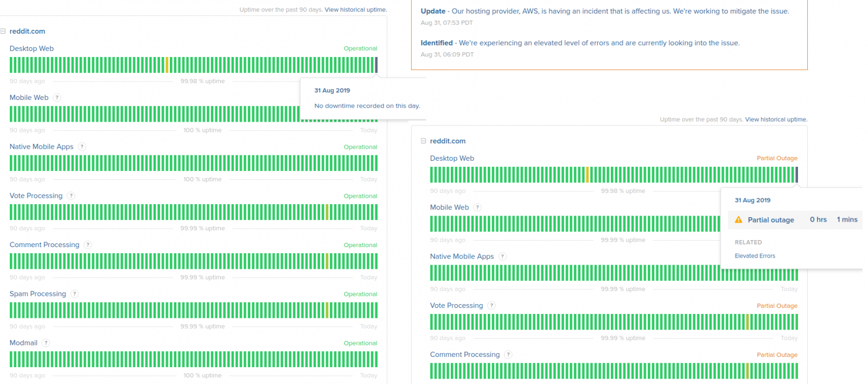Screen dimensions: 868x384
Task: Click 'Operational' status of left Desktop Web
Action: (x=360, y=48)
